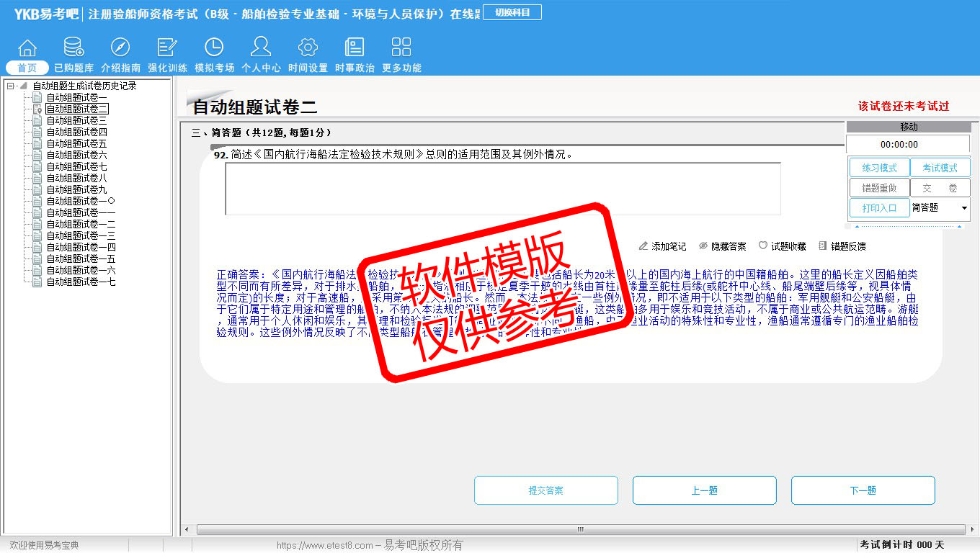Open 强化训练 edit icon
980x553 pixels.
point(167,48)
